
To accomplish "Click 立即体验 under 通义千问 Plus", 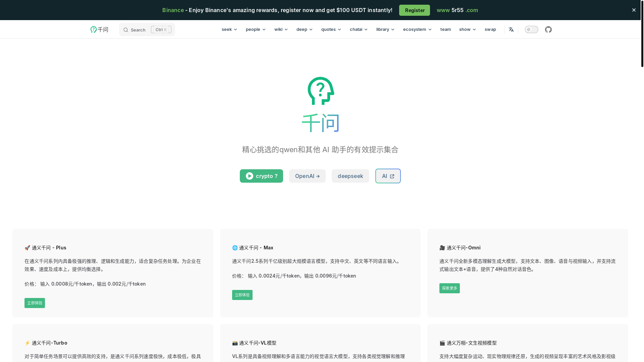I will 35,303.
